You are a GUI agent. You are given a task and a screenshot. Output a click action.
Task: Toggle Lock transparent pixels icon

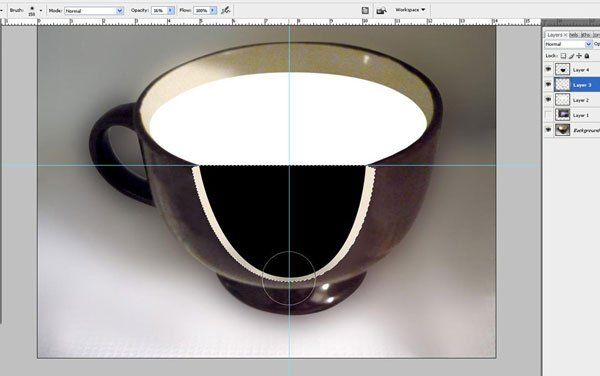coord(563,56)
